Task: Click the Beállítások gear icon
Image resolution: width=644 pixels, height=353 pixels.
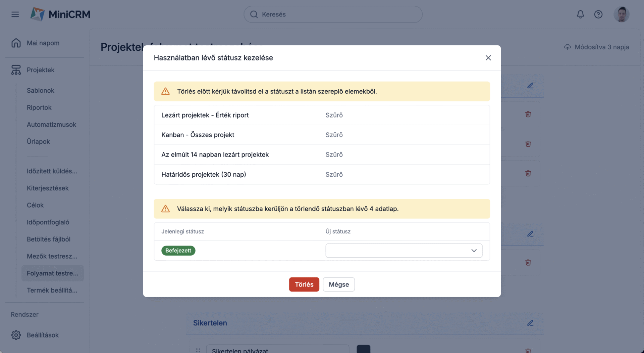Action: pyautogui.click(x=16, y=335)
